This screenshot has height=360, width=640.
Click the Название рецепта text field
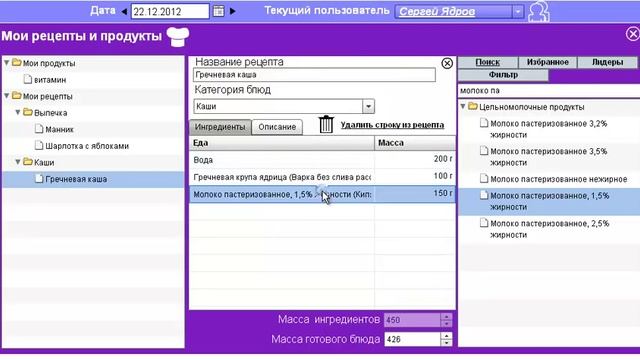click(x=314, y=75)
